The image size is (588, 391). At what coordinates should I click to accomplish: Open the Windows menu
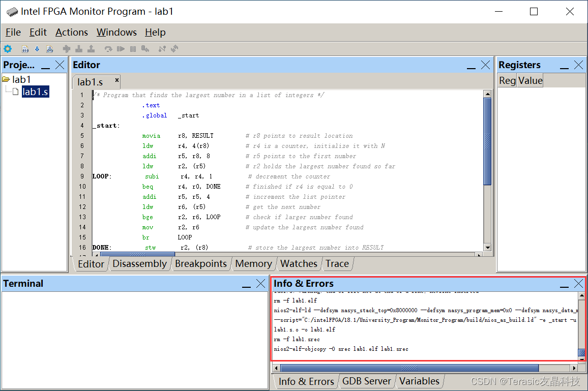click(x=116, y=32)
